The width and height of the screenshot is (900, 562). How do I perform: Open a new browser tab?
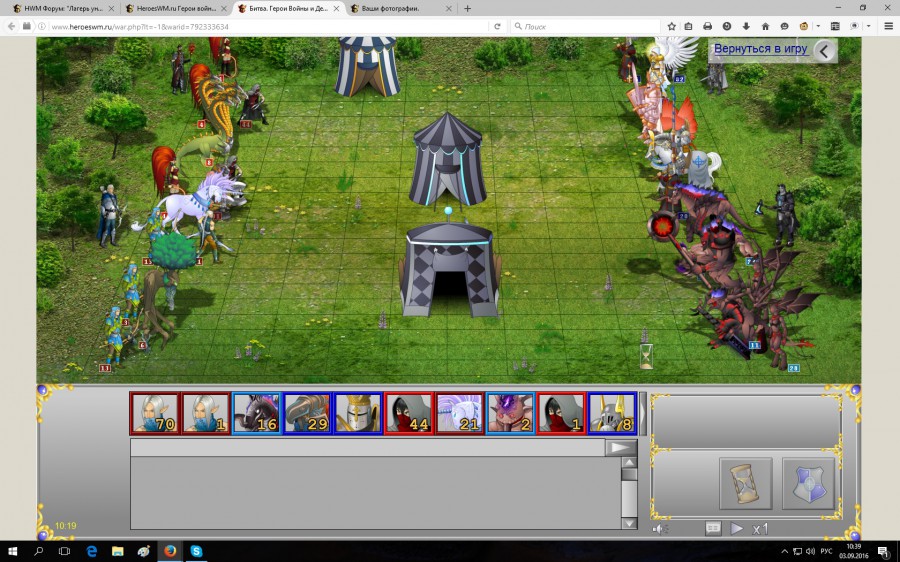467,9
